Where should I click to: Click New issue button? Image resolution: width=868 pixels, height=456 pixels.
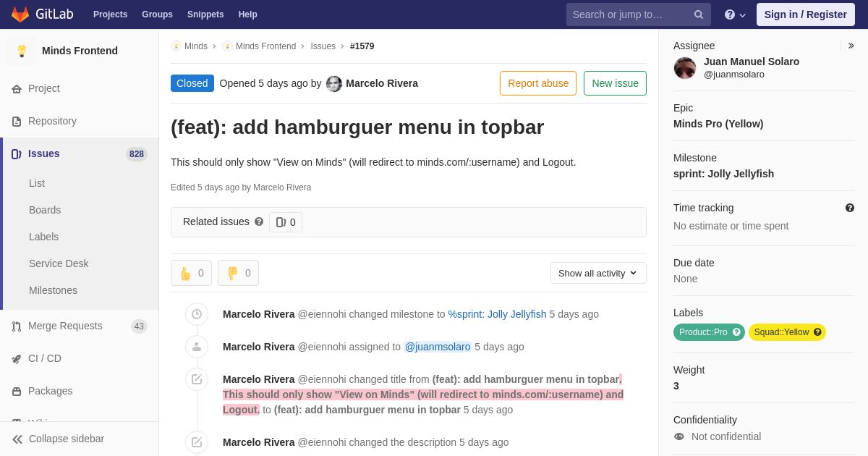(615, 83)
